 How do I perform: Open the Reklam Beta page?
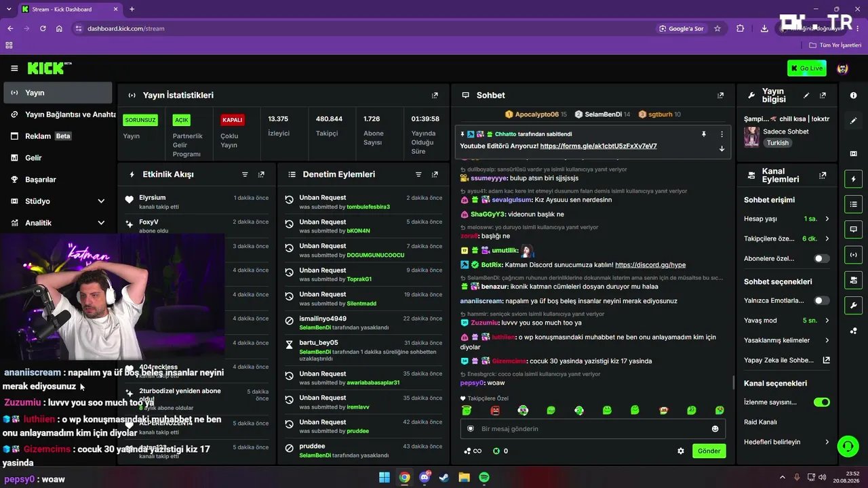[58, 136]
